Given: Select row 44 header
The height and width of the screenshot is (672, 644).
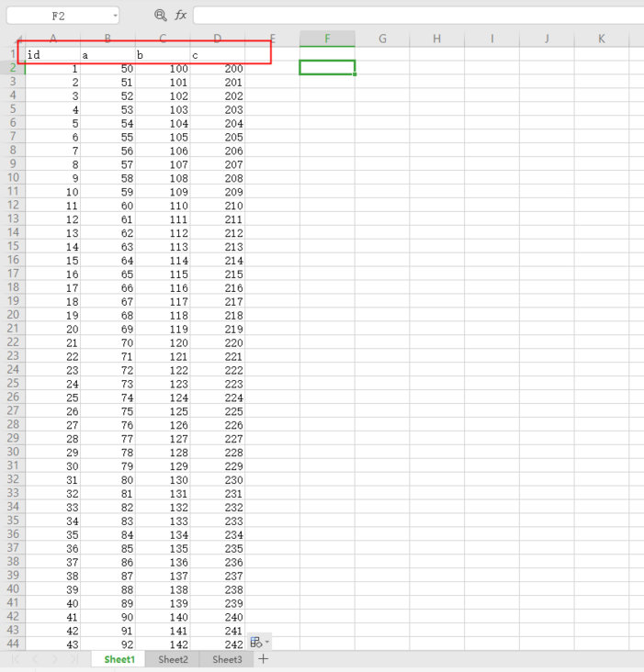Looking at the screenshot, I should click(x=13, y=644).
